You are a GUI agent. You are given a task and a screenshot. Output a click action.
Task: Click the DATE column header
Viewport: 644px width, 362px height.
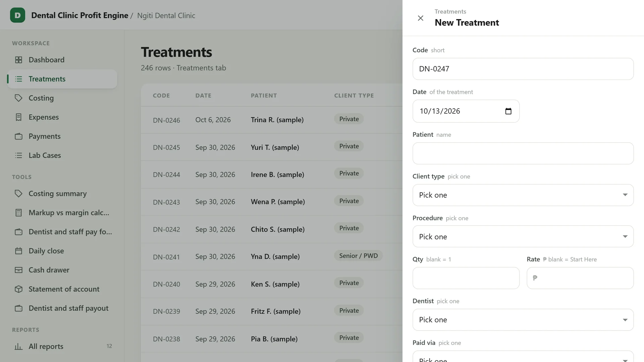click(x=203, y=96)
